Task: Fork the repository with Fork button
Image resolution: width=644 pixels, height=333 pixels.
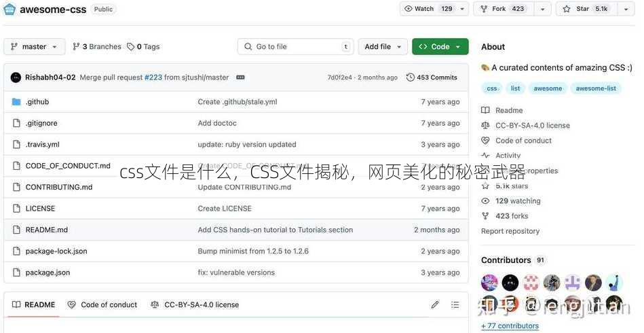Action: (x=505, y=9)
